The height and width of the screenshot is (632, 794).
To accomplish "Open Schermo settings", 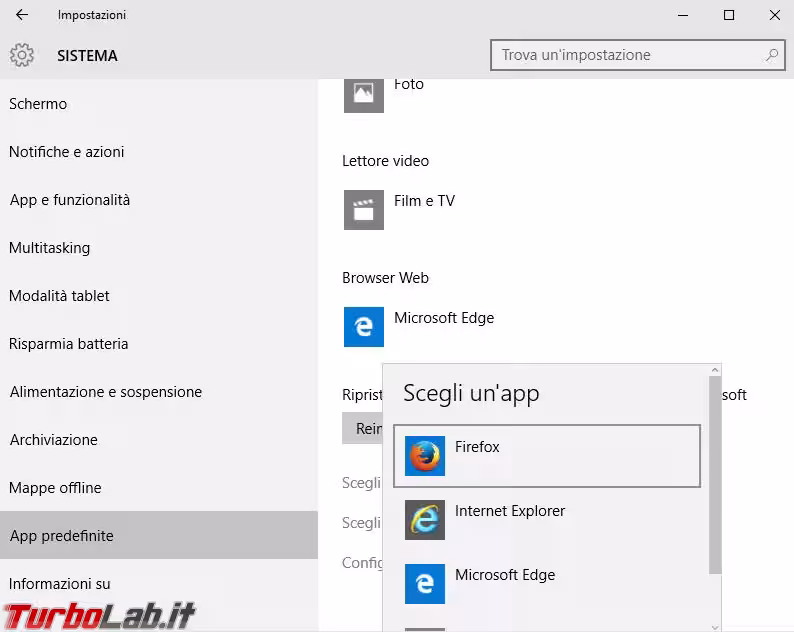I will (x=158, y=104).
